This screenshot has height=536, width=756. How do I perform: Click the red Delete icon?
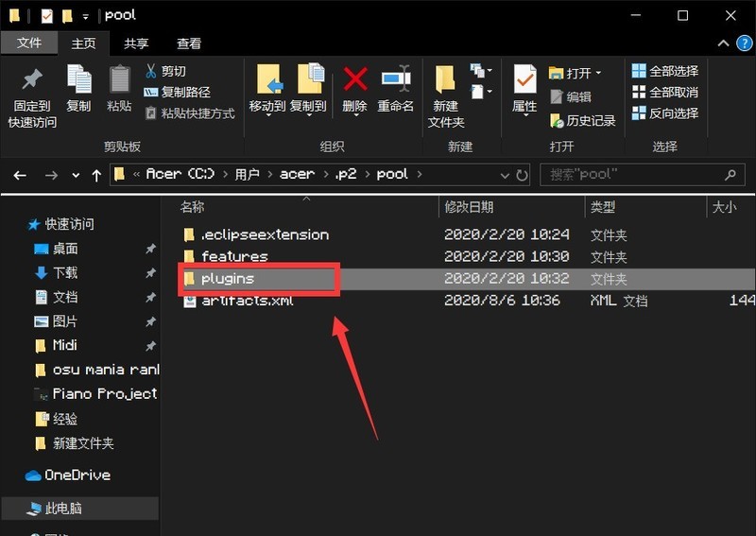pyautogui.click(x=354, y=80)
